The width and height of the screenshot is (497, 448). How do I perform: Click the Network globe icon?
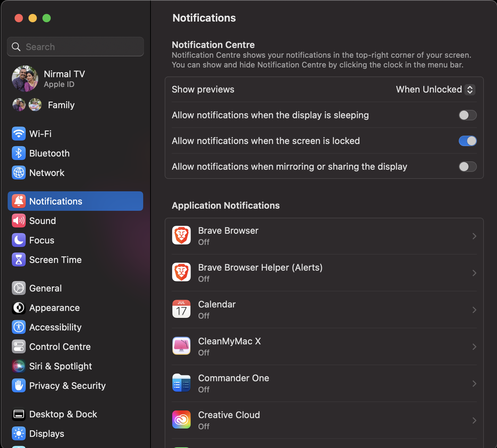point(19,173)
